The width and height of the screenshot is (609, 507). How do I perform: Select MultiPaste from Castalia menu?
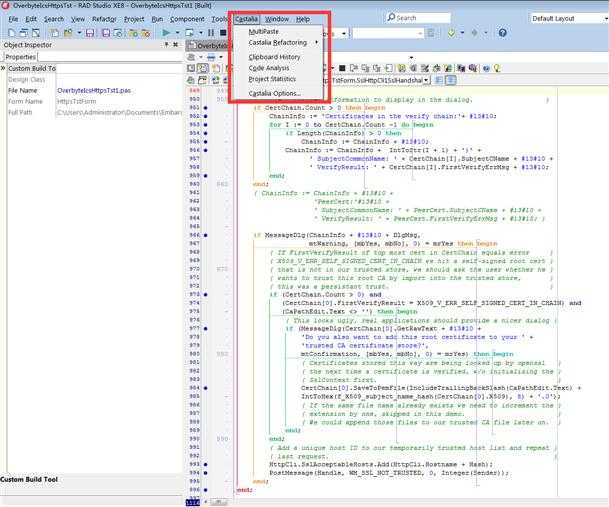(264, 31)
